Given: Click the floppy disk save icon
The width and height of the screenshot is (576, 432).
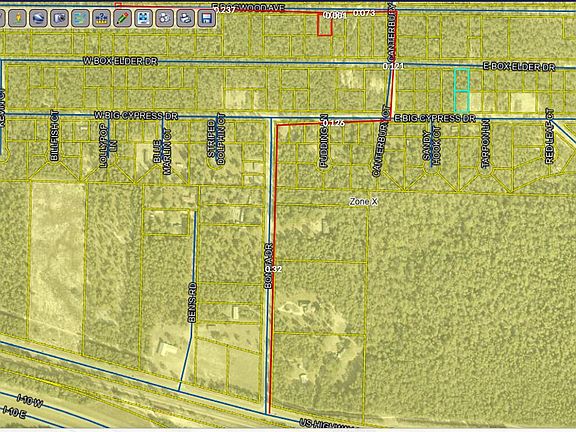Looking at the screenshot, I should click(x=206, y=18).
